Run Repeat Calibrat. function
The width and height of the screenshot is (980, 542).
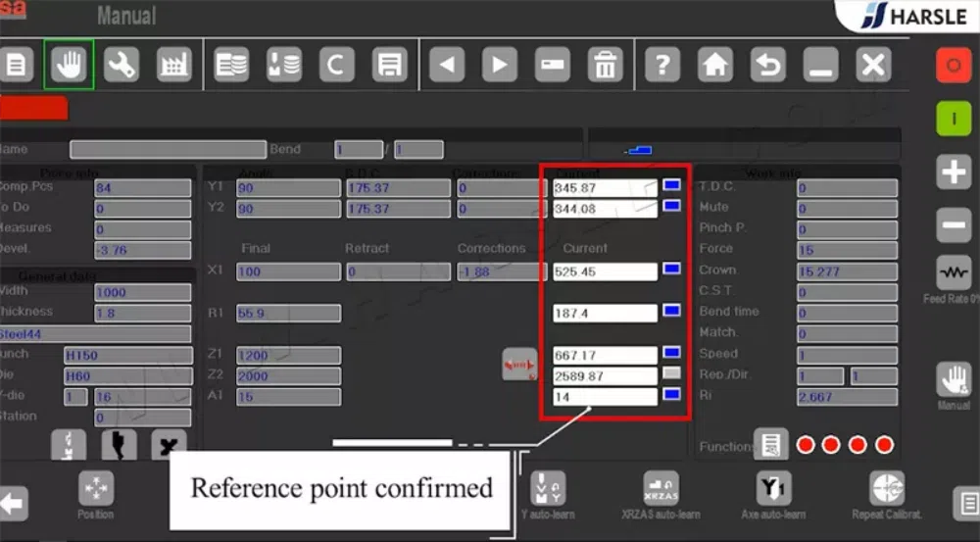886,488
